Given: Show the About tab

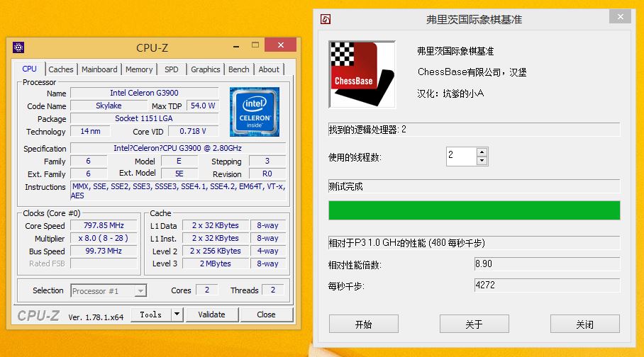Looking at the screenshot, I should (269, 69).
